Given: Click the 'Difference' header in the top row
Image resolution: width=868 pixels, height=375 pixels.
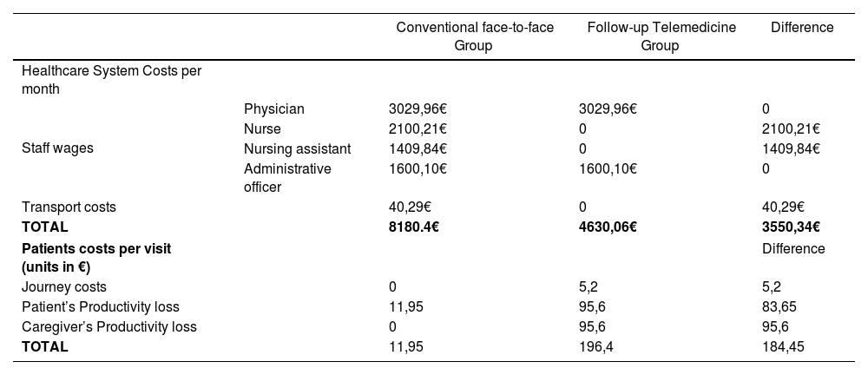Looking at the screenshot, I should tap(801, 28).
